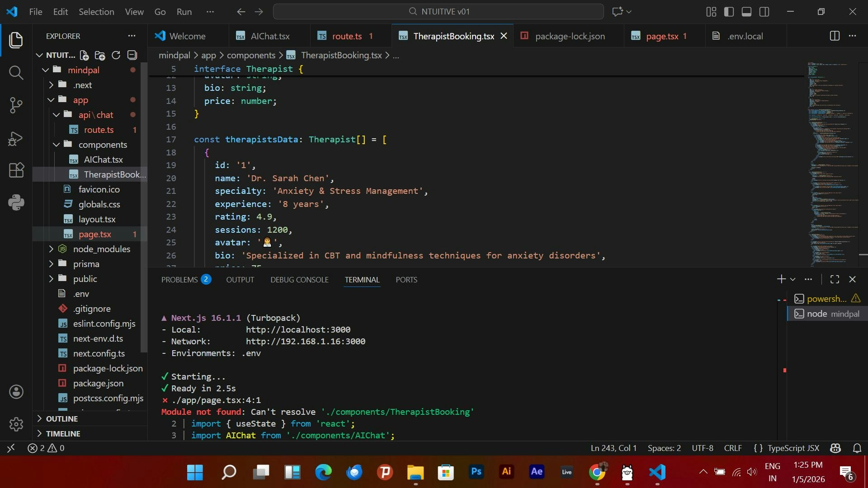Expand the OUTLINE section
The image size is (868, 488).
pyautogui.click(x=62, y=419)
